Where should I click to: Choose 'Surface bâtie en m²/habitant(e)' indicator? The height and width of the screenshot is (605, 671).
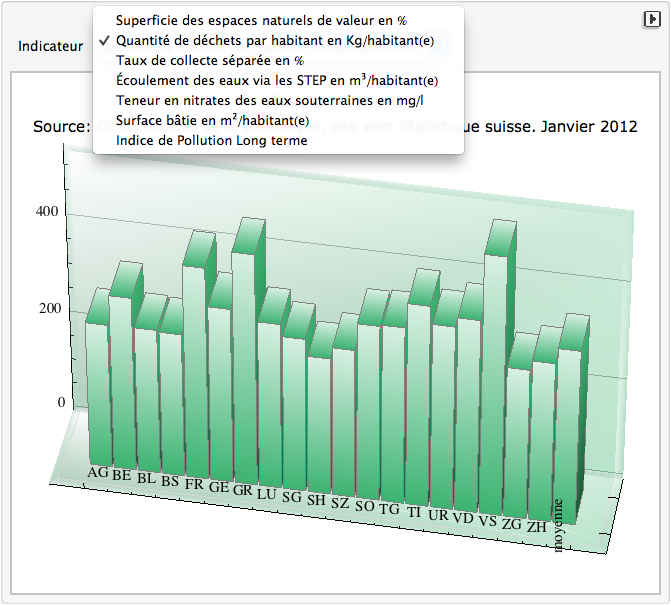(x=212, y=121)
